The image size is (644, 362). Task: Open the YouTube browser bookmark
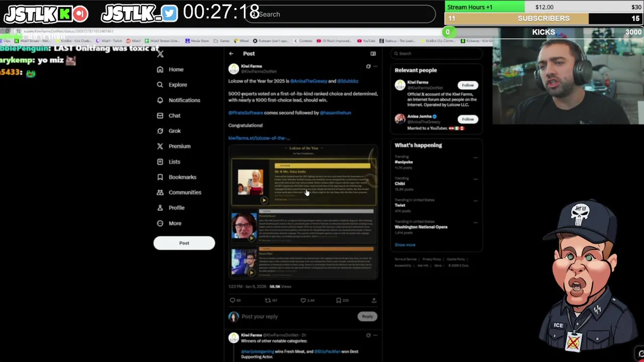[366, 41]
